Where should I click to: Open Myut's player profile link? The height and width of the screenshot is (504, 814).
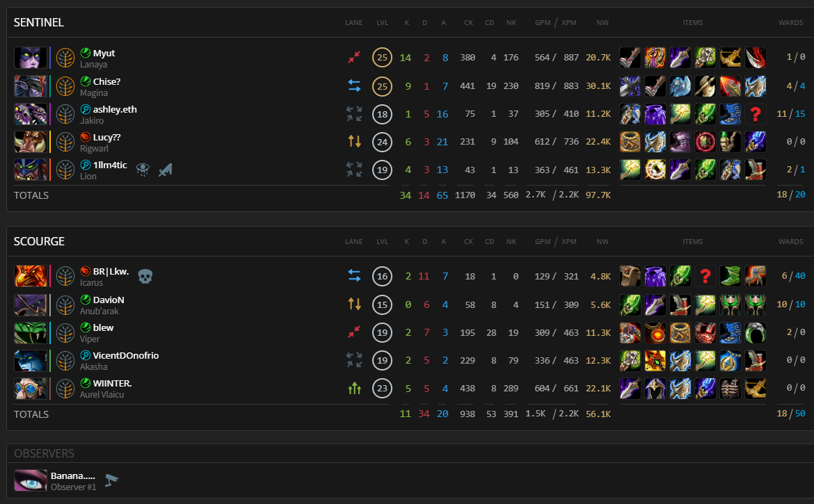pyautogui.click(x=104, y=53)
